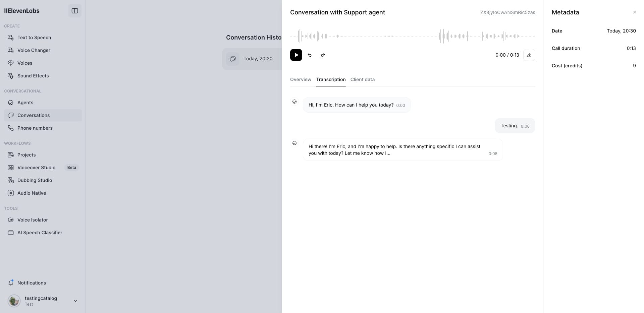
Task: Click the Projects sidebar icon
Action: pyautogui.click(x=11, y=155)
